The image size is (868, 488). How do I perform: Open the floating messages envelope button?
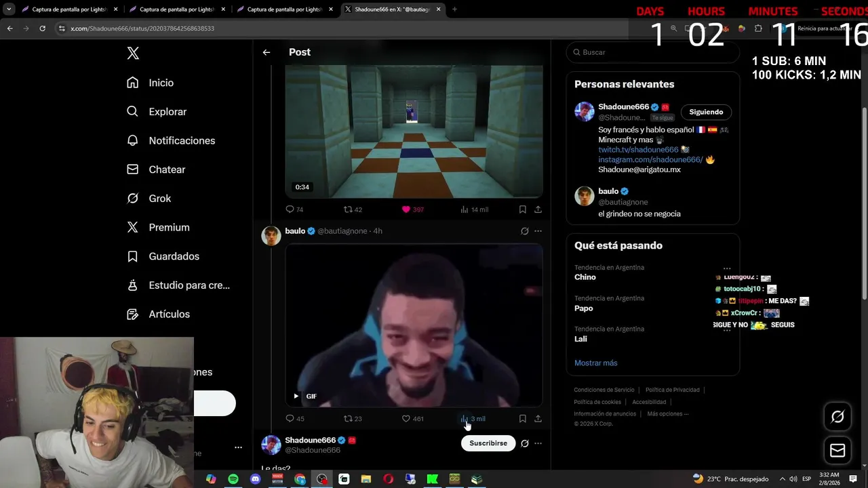[x=837, y=450]
